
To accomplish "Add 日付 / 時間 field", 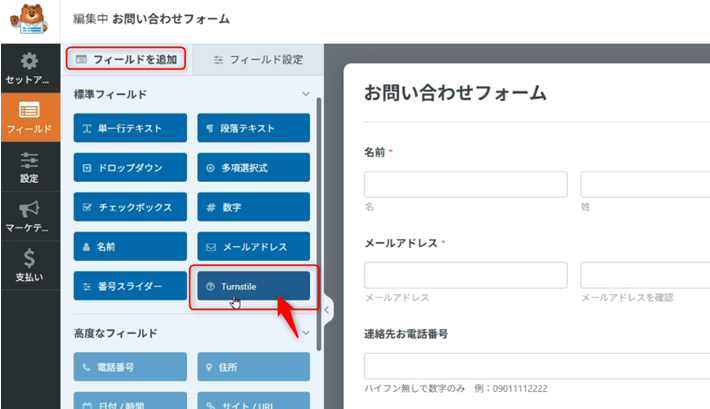I will pyautogui.click(x=130, y=401).
